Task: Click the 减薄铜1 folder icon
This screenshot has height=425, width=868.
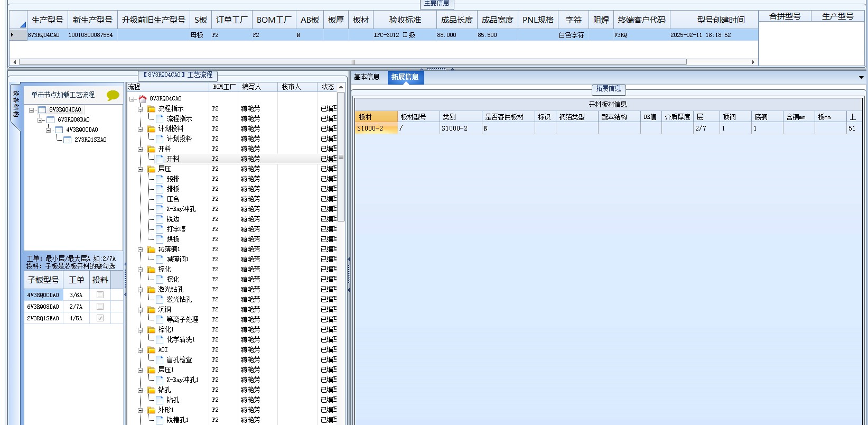Action: click(151, 250)
